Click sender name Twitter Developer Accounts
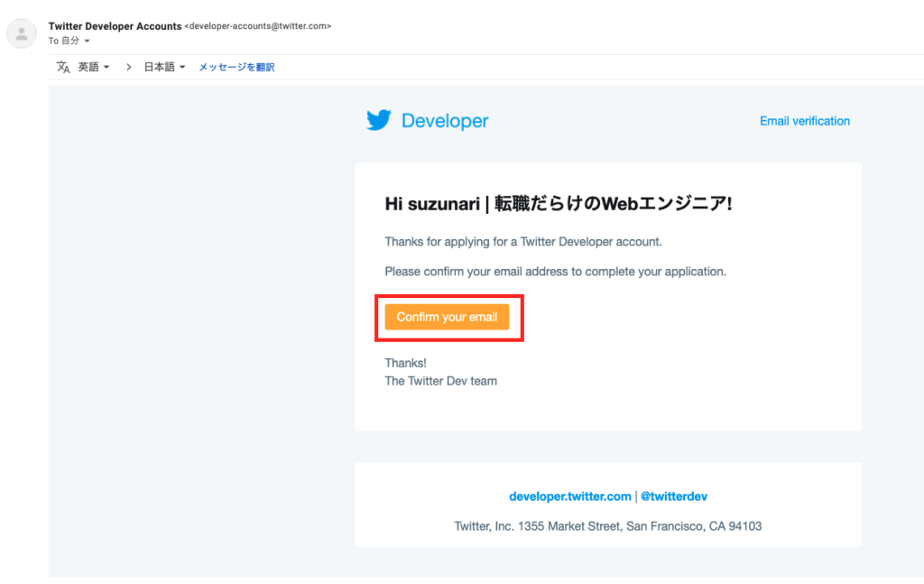924x584 pixels. (x=115, y=26)
